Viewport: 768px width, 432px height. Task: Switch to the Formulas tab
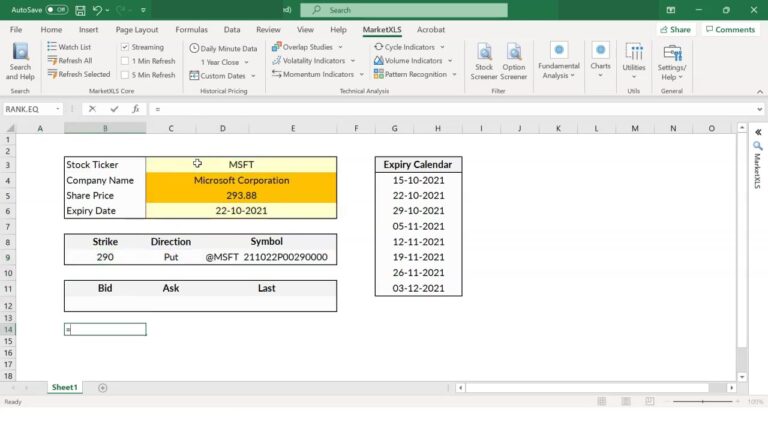[x=192, y=29]
